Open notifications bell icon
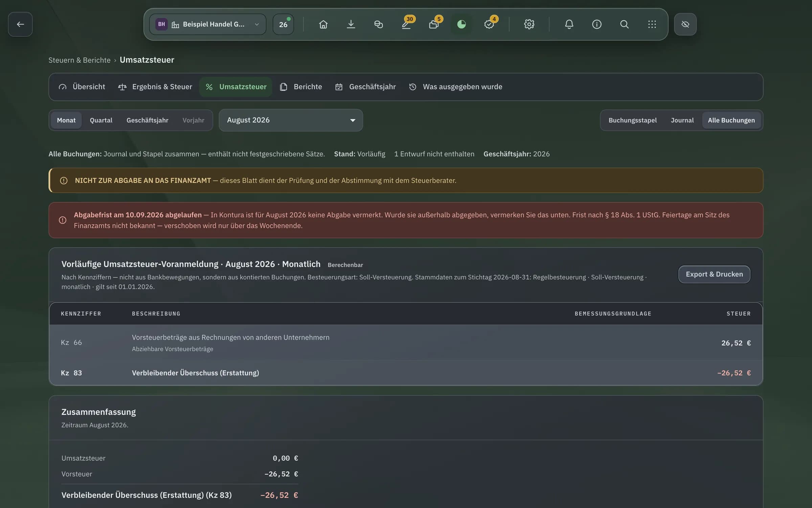The image size is (812, 508). pyautogui.click(x=569, y=24)
